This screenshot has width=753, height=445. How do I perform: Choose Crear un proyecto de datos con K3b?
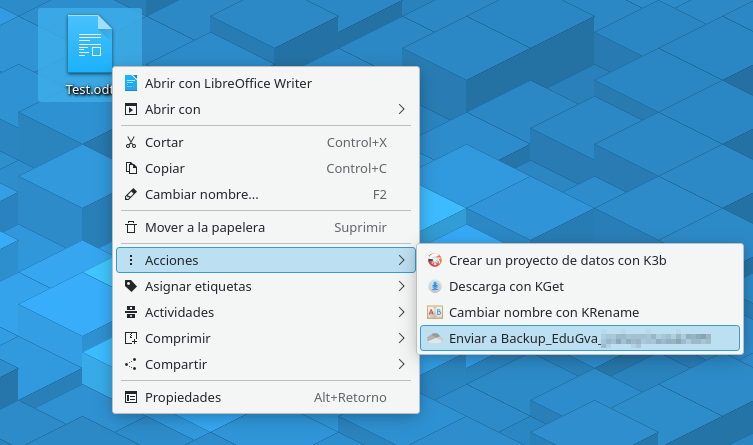click(x=558, y=260)
